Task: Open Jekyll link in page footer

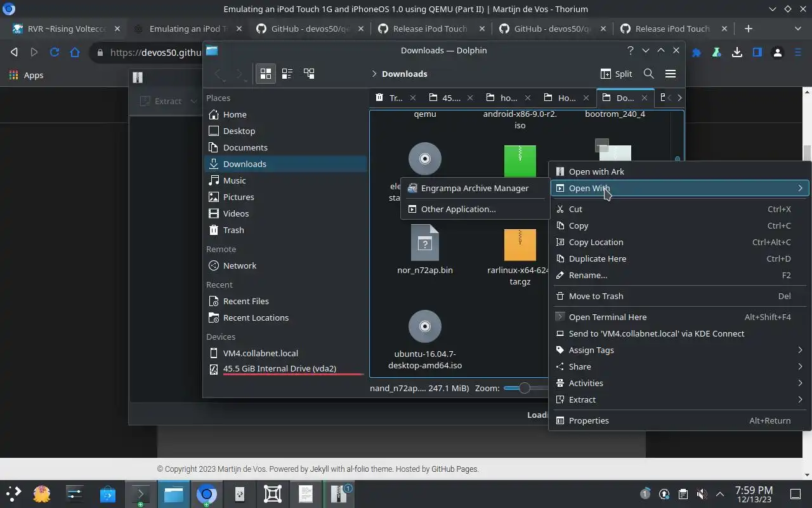Action: (318, 469)
